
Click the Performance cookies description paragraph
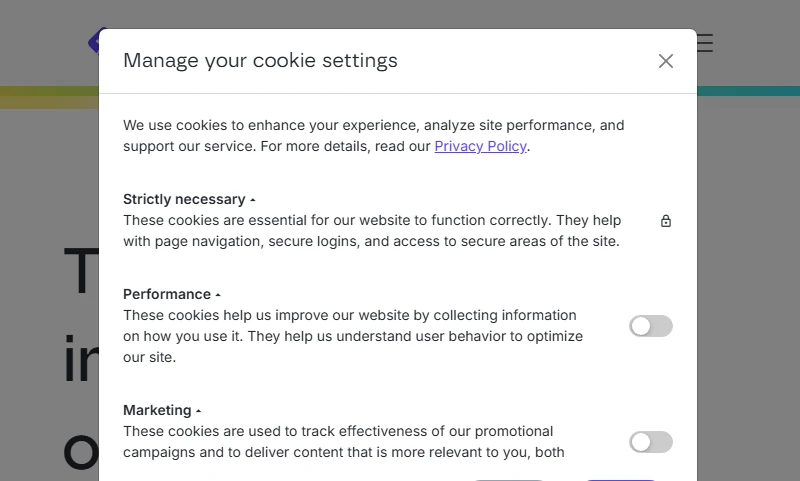tap(353, 336)
